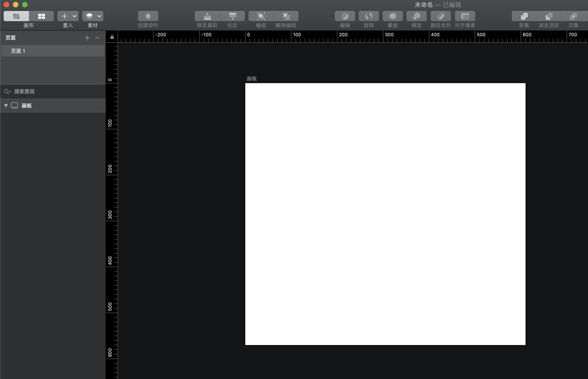Click the Intersect (交集) icon

pyautogui.click(x=573, y=16)
